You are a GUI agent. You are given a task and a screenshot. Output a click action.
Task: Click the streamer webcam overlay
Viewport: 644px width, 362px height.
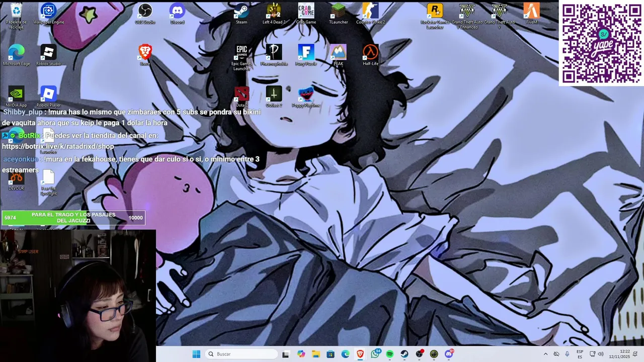click(x=78, y=296)
